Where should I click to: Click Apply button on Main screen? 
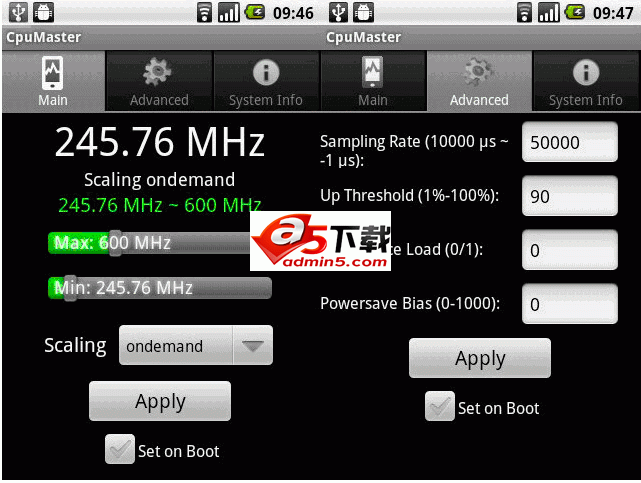click(x=160, y=401)
